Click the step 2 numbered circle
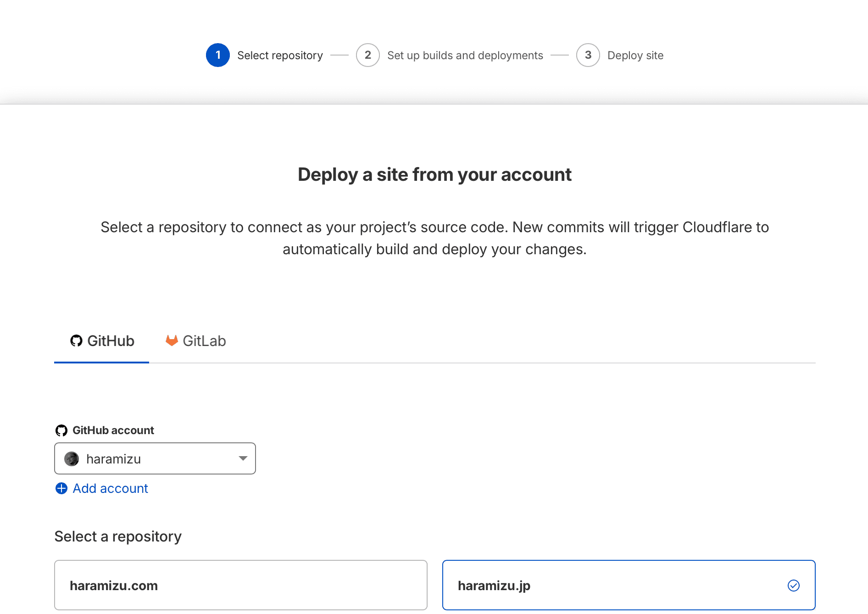Screen dimensions: 868x614 (367, 55)
